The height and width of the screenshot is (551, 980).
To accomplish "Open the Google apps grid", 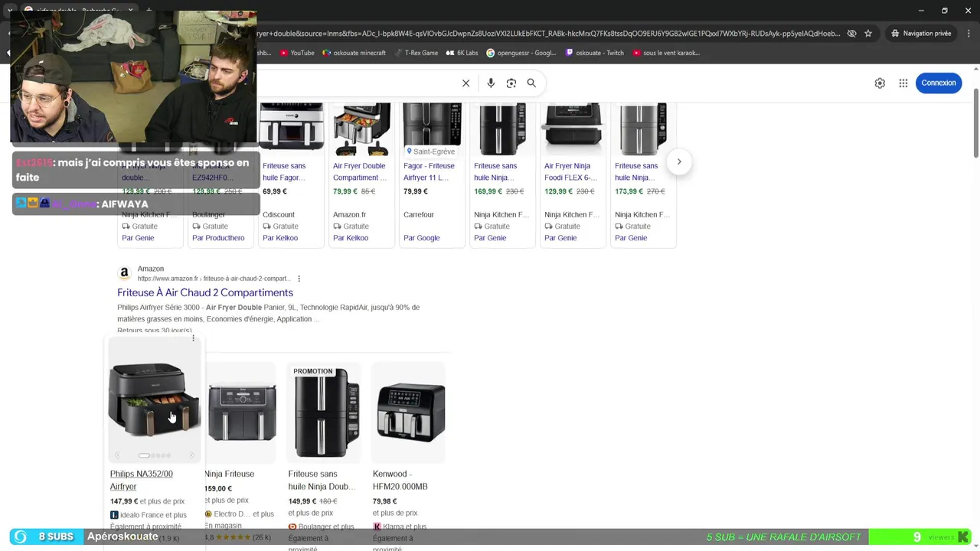I will (x=903, y=83).
